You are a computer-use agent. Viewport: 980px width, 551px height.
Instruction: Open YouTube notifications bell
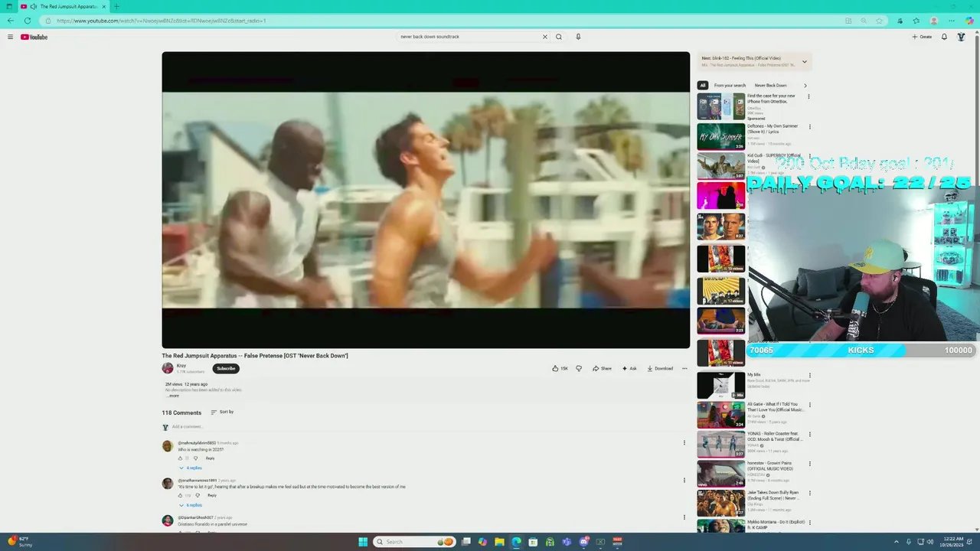pyautogui.click(x=944, y=37)
